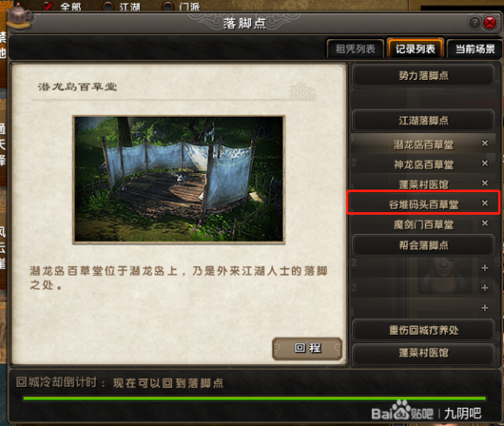Click the 重伤回城疗养处 button

423,330
